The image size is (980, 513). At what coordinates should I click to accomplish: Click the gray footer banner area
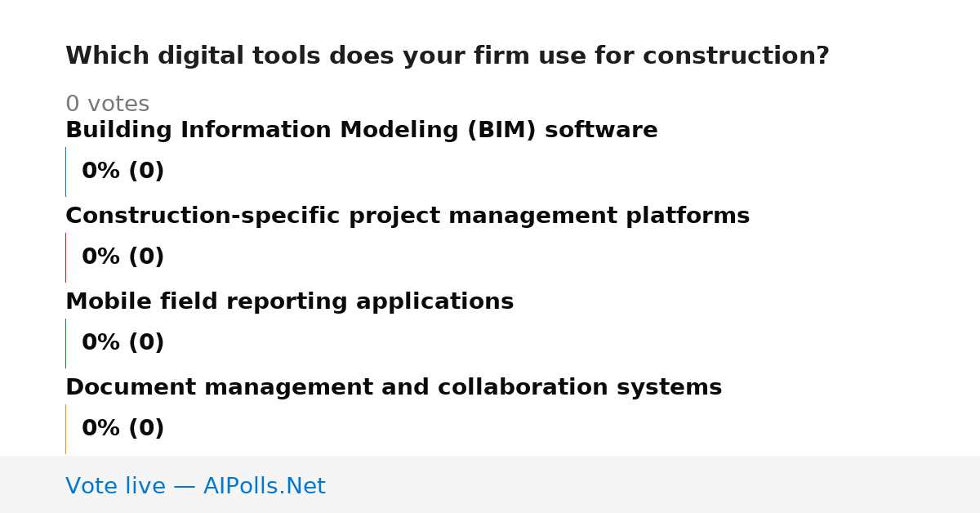[490, 484]
